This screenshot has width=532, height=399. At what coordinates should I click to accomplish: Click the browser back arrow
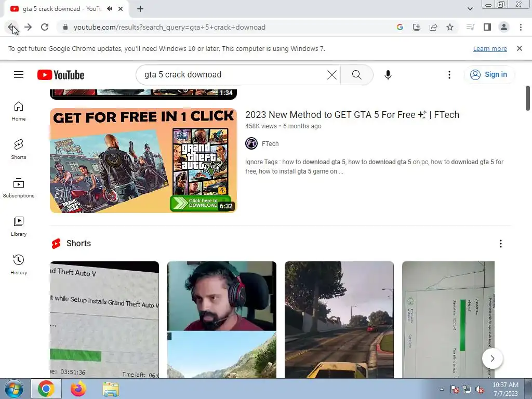11,27
